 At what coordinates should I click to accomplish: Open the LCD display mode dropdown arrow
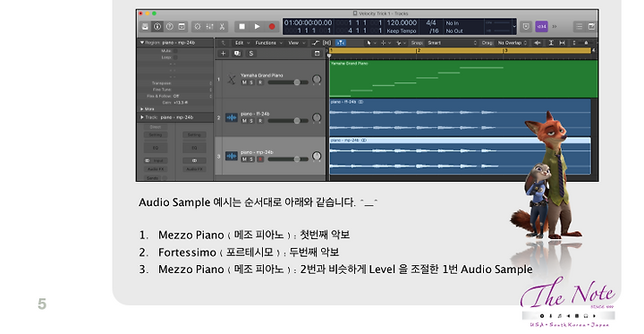point(514,27)
